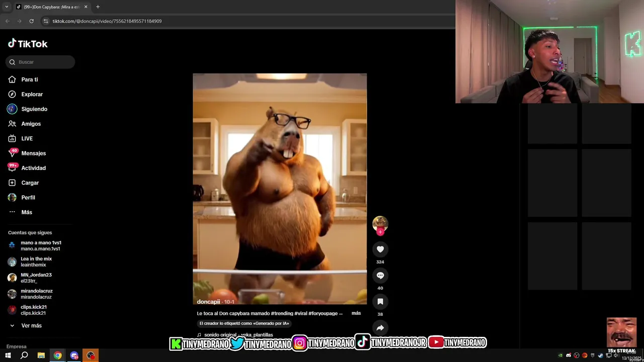This screenshot has height=362, width=644.
Task: Follow creator with the red plus badge
Action: pyautogui.click(x=380, y=232)
